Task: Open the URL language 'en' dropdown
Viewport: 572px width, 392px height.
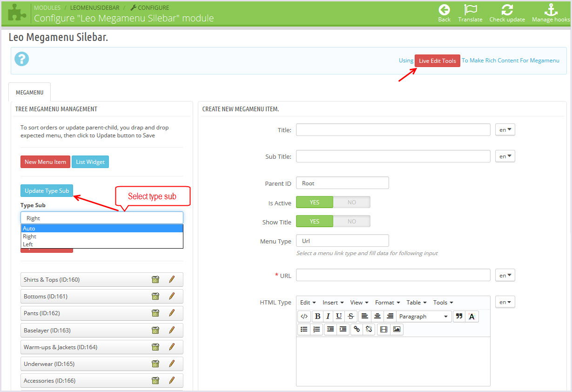Action: (x=505, y=275)
